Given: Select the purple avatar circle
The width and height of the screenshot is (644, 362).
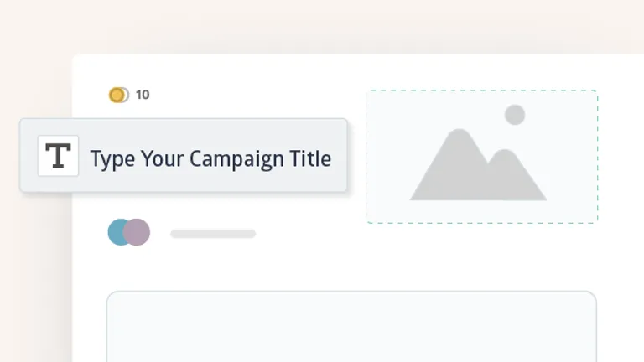Looking at the screenshot, I should (x=138, y=232).
